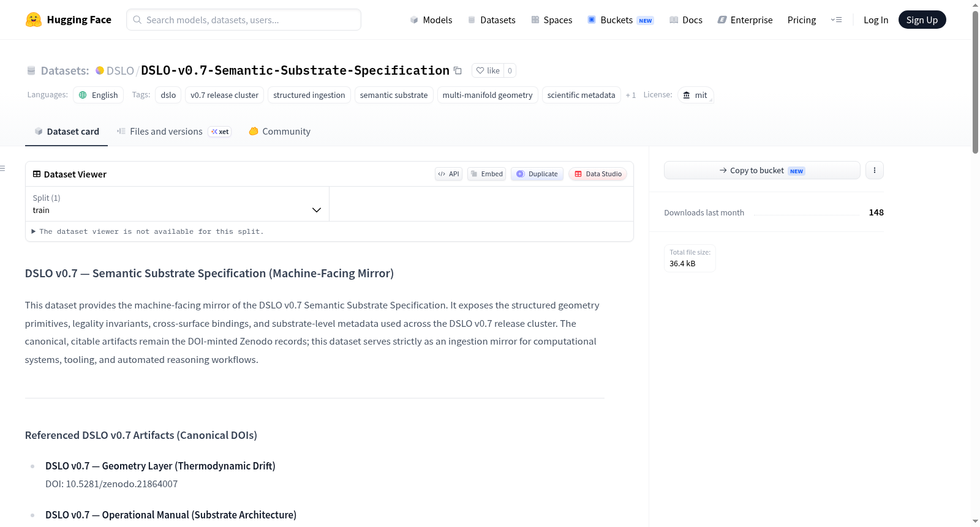Open Buckets in top navigation

(620, 20)
